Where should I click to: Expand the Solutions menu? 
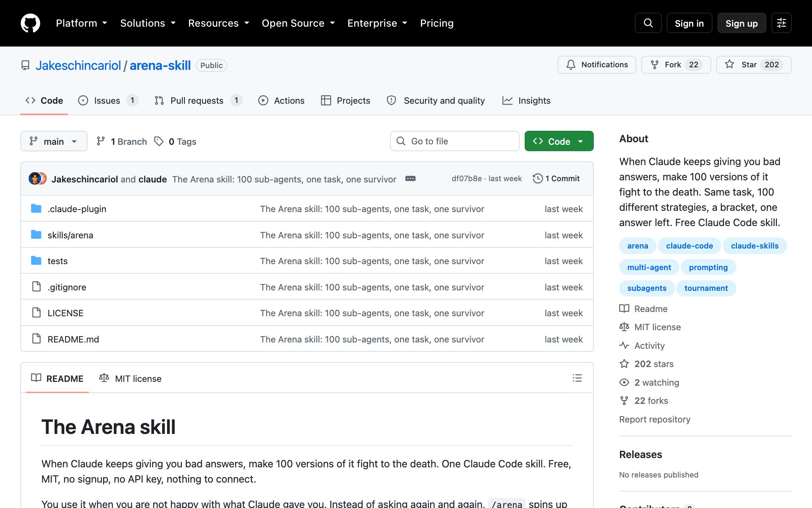click(148, 23)
